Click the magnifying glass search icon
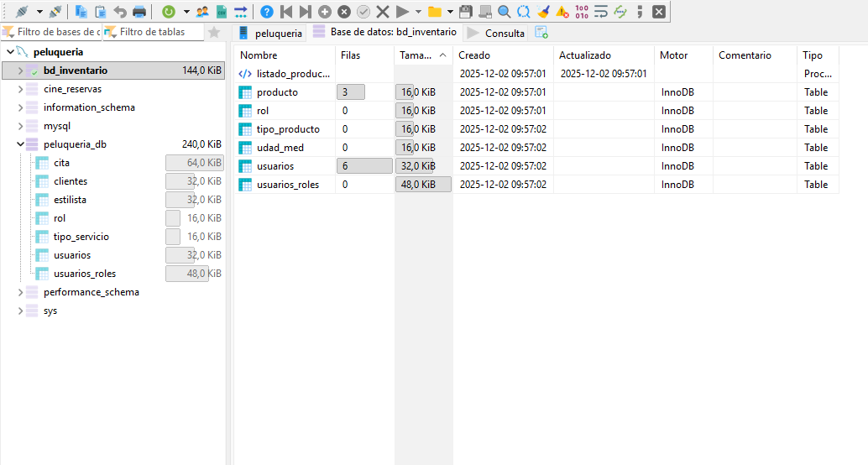The width and height of the screenshot is (868, 465). click(x=504, y=12)
